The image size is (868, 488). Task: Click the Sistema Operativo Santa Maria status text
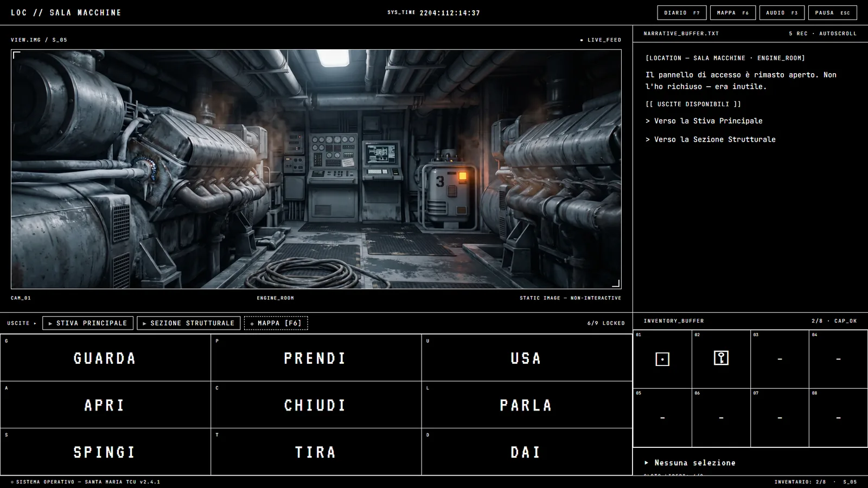click(88, 482)
